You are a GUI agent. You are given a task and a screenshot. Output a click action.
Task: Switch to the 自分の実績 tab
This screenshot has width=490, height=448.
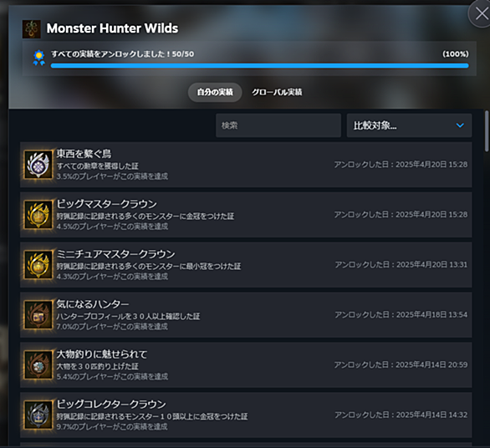[215, 92]
